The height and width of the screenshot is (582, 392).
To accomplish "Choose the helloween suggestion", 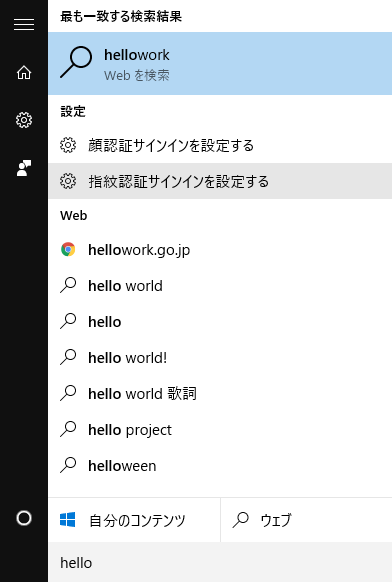I will tap(220, 466).
